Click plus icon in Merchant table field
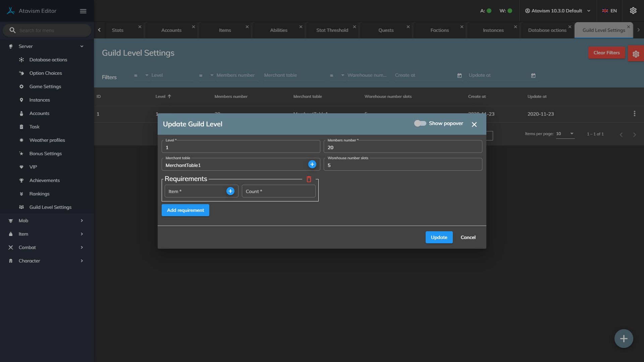 [312, 164]
